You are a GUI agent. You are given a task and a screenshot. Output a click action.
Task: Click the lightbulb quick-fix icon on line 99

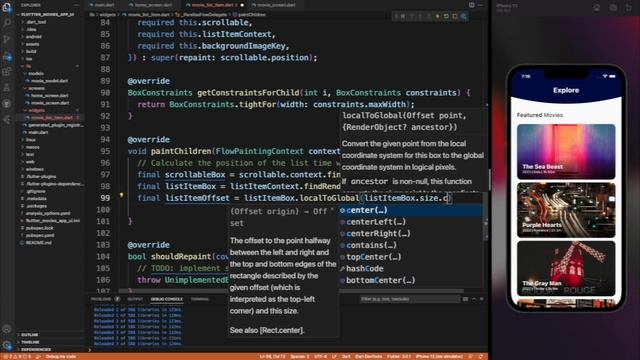[x=121, y=196]
